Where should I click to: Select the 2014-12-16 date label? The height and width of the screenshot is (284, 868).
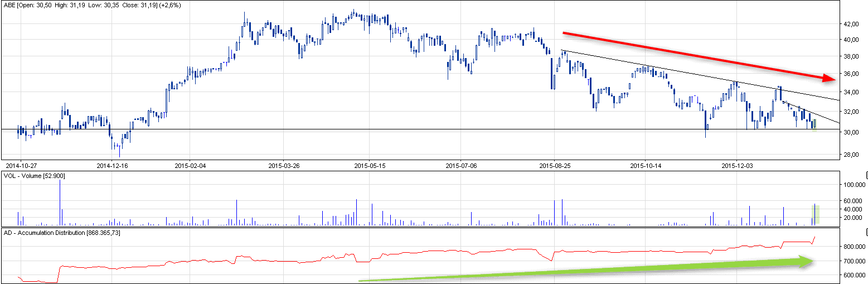click(x=112, y=166)
